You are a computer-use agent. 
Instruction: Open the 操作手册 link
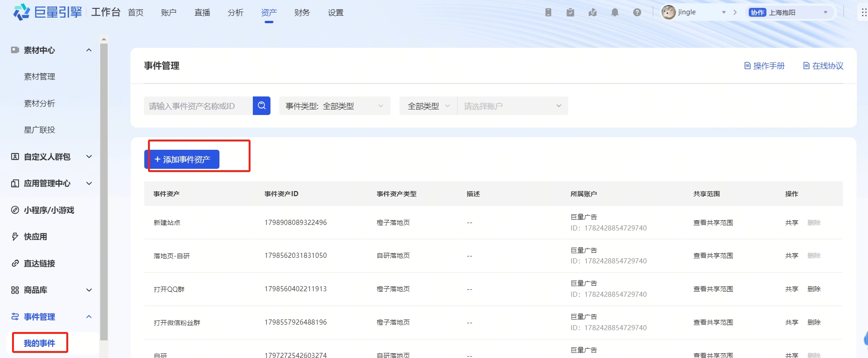764,66
